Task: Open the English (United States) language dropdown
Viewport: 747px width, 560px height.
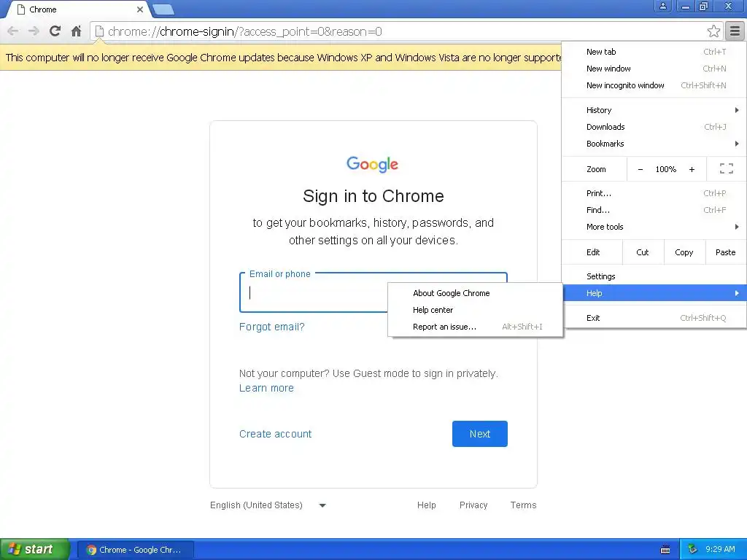Action: click(x=268, y=505)
